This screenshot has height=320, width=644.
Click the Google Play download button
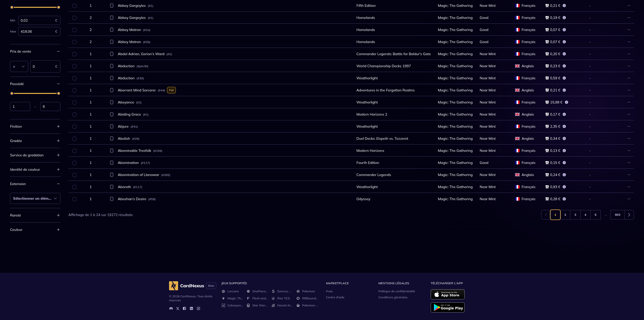tap(448, 307)
